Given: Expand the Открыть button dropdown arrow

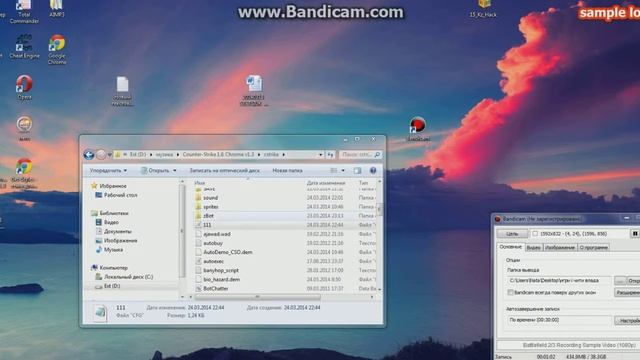Looking at the screenshot, I should pyautogui.click(x=175, y=171).
